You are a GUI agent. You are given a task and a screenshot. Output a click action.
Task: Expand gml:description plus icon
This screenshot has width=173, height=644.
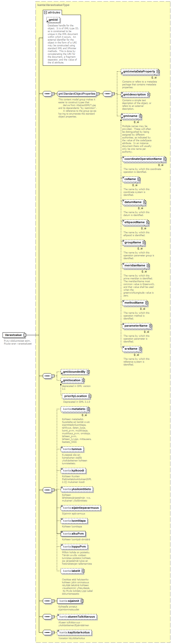tap(149, 94)
